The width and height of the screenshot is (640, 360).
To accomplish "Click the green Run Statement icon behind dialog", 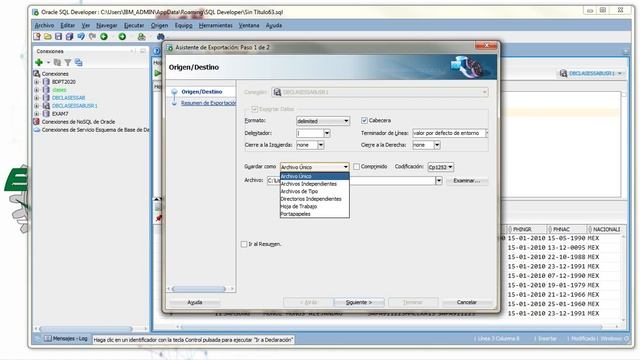I will pos(158,73).
